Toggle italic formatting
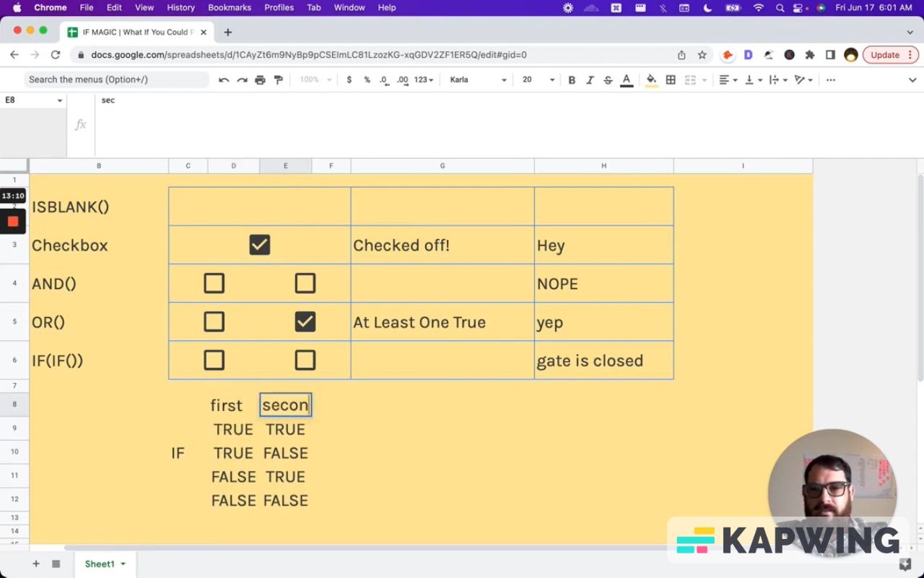This screenshot has width=924, height=578. click(x=590, y=79)
